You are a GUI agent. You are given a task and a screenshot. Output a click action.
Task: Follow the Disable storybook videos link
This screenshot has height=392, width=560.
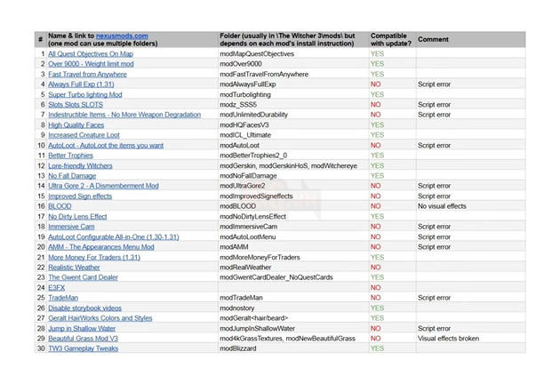pos(86,308)
